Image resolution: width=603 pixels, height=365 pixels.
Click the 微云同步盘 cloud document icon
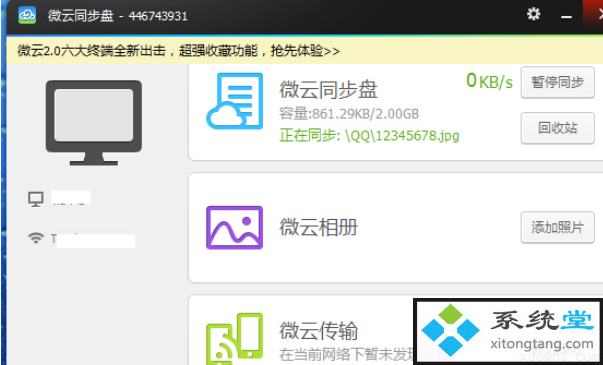235,101
